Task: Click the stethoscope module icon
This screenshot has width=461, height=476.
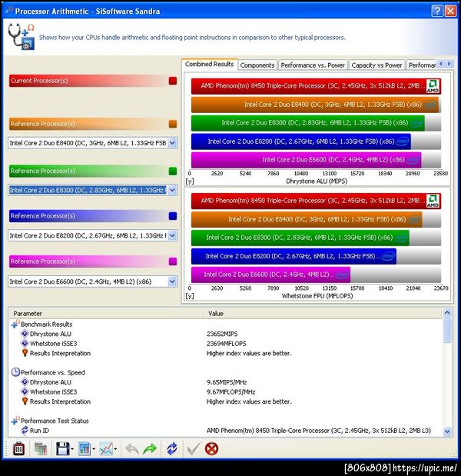Action: click(21, 37)
